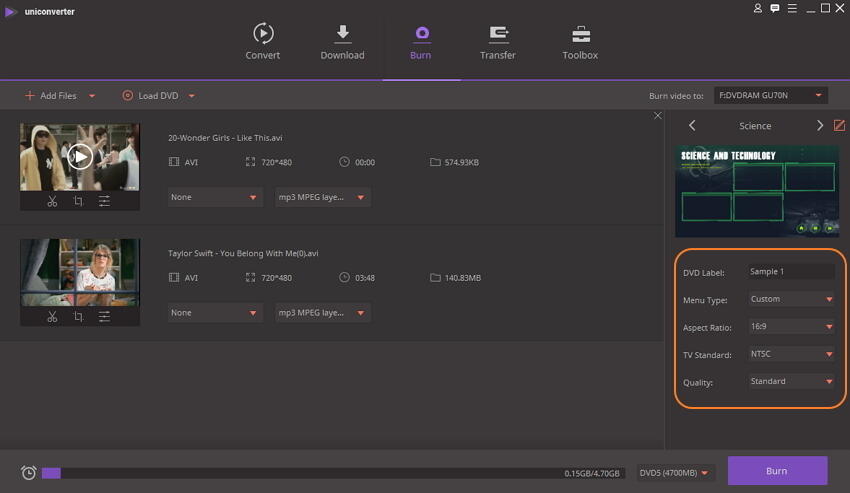Click the AVI format icon of Wonder Girls

[173, 162]
